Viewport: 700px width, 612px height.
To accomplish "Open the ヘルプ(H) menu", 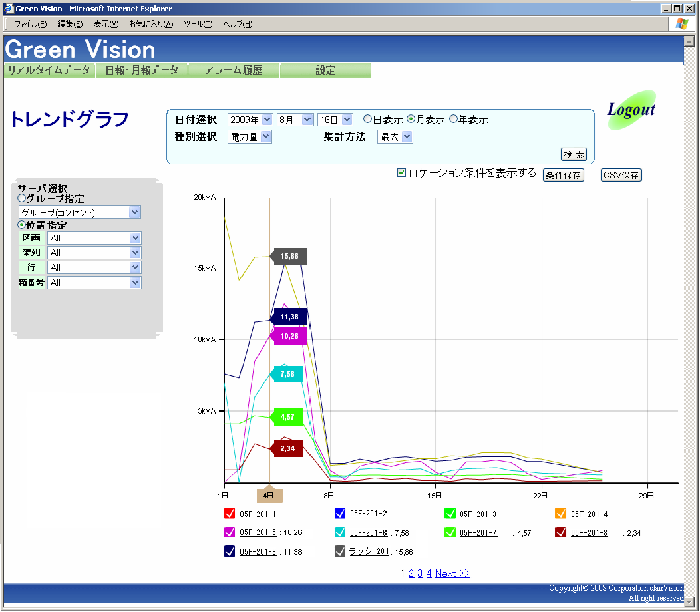I will point(238,24).
